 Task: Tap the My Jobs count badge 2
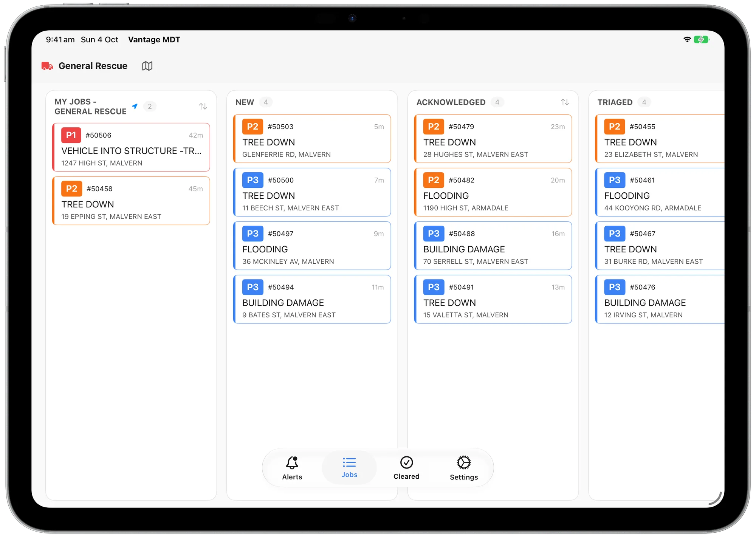click(x=150, y=107)
